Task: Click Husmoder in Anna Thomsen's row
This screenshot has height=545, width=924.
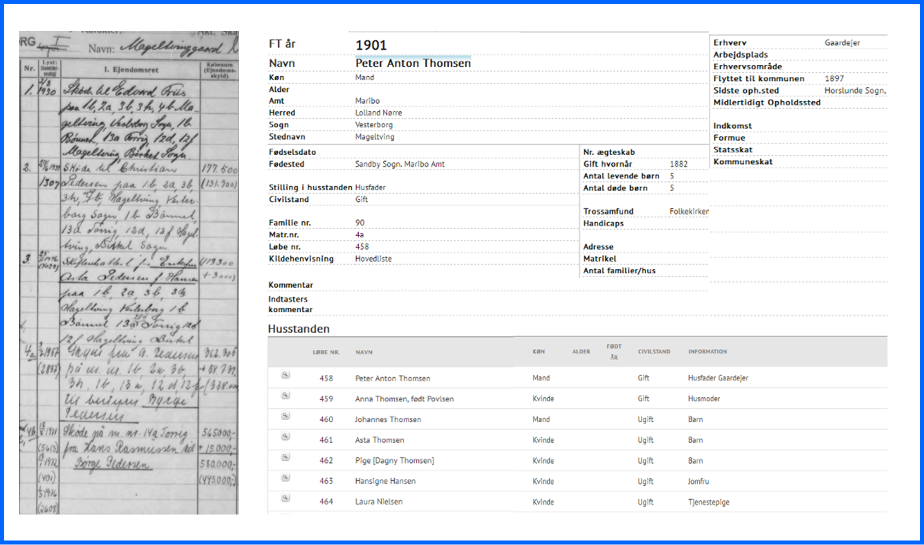Action: point(704,399)
